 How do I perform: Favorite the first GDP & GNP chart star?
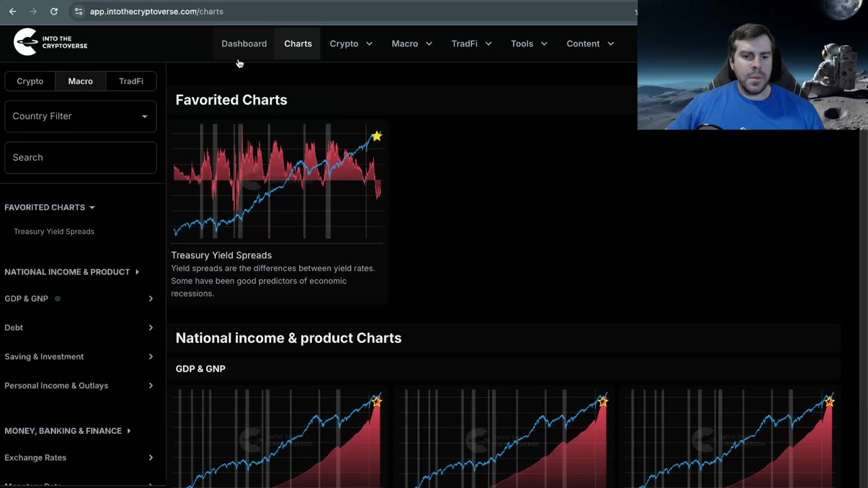pyautogui.click(x=376, y=402)
